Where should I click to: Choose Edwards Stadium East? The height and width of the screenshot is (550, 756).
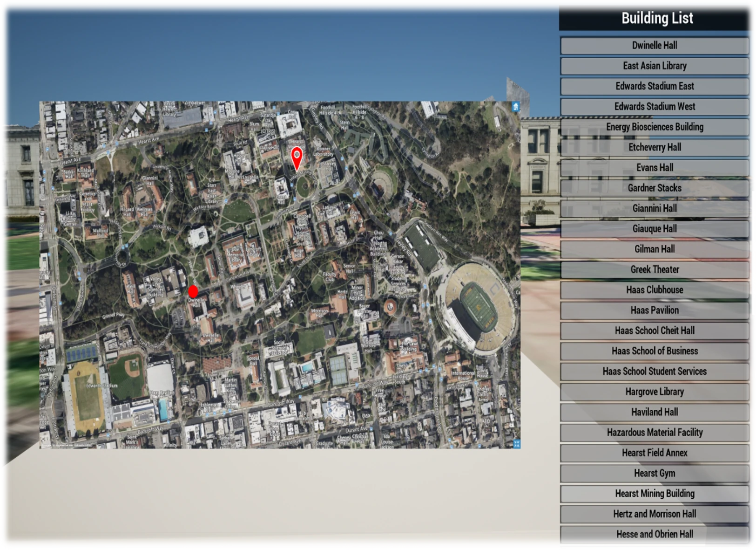tap(654, 86)
